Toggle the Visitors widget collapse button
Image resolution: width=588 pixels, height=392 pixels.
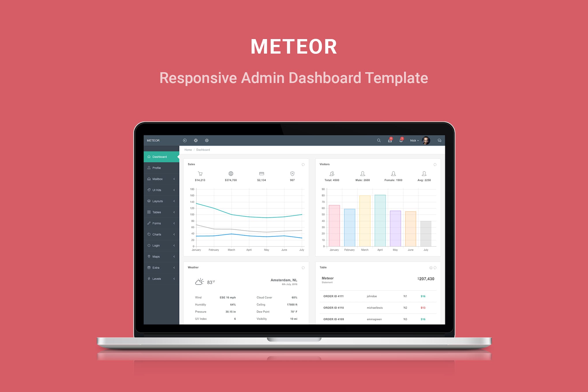pyautogui.click(x=435, y=164)
